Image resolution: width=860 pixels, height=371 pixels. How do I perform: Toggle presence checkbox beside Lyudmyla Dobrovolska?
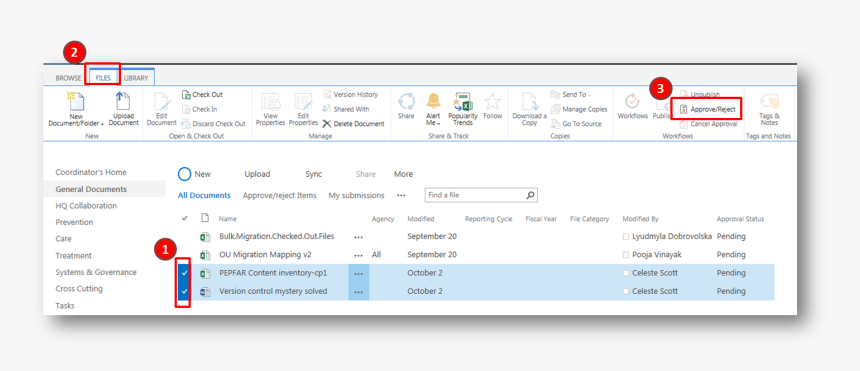click(x=626, y=237)
